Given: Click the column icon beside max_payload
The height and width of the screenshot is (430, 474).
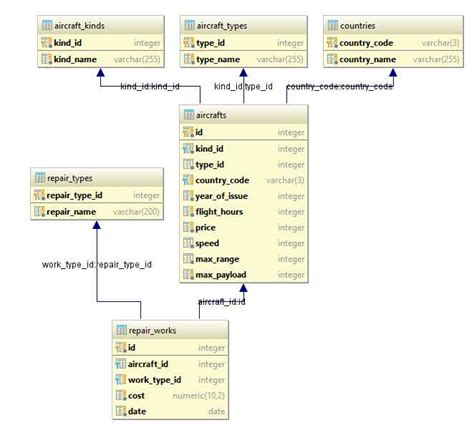Looking at the screenshot, I should [x=188, y=275].
